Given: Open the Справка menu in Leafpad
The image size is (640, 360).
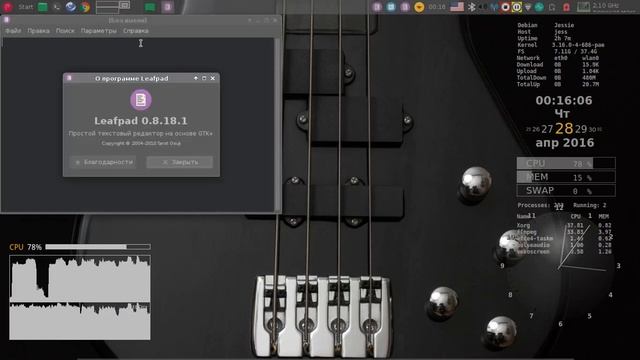Looking at the screenshot, I should point(136,31).
